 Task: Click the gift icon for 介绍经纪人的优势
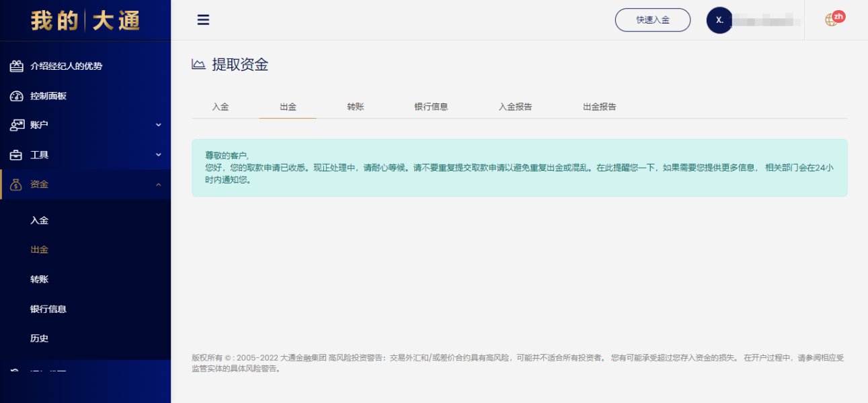16,66
